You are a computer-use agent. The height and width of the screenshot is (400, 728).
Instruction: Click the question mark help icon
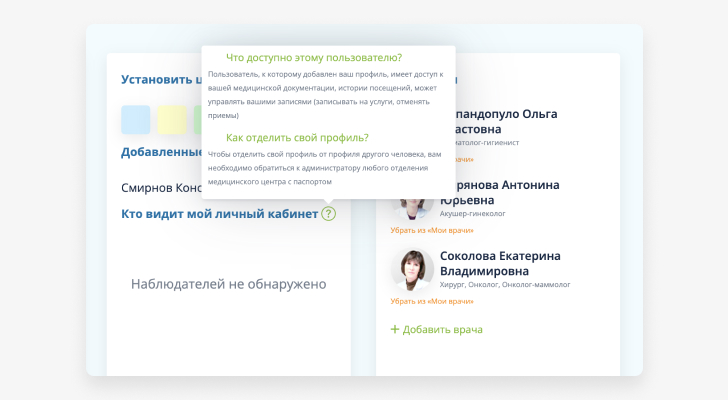(329, 213)
